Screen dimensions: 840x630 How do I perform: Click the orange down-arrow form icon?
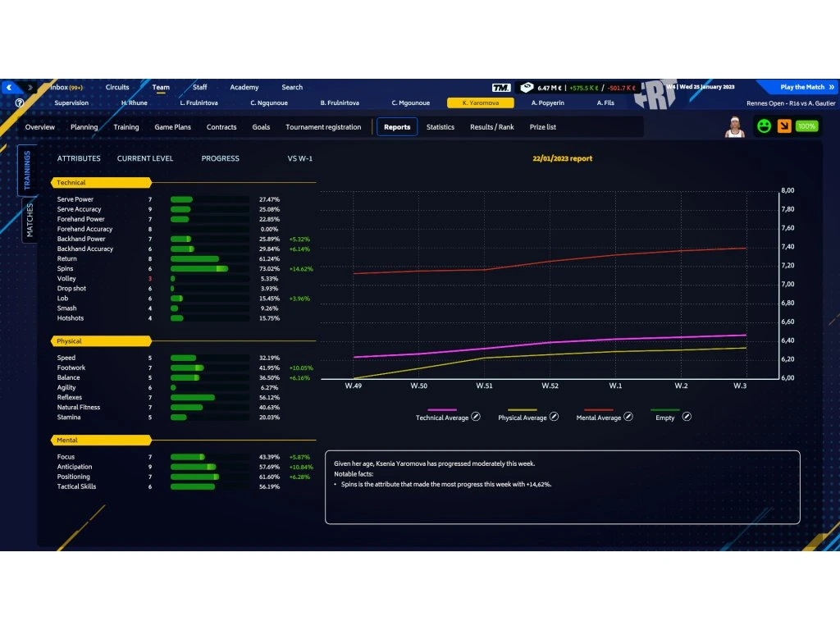pyautogui.click(x=784, y=126)
